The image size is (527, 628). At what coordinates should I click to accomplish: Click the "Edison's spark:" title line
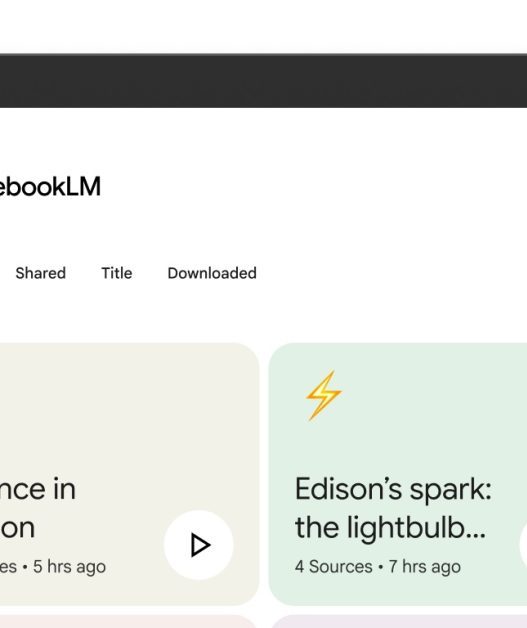pos(393,489)
